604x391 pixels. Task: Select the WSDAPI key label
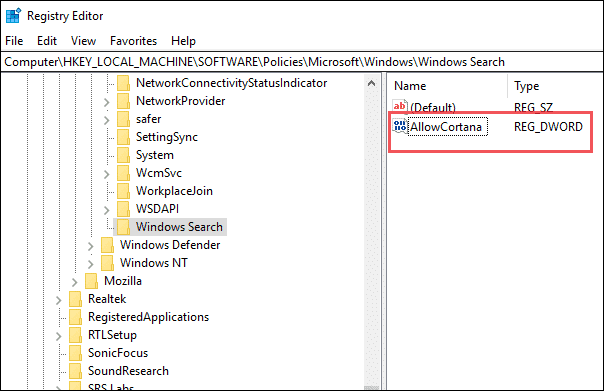click(x=158, y=209)
